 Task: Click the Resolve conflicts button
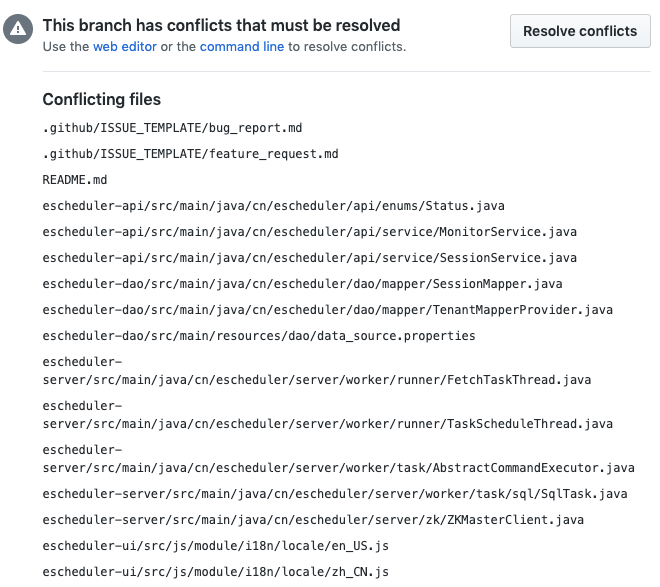(x=580, y=31)
